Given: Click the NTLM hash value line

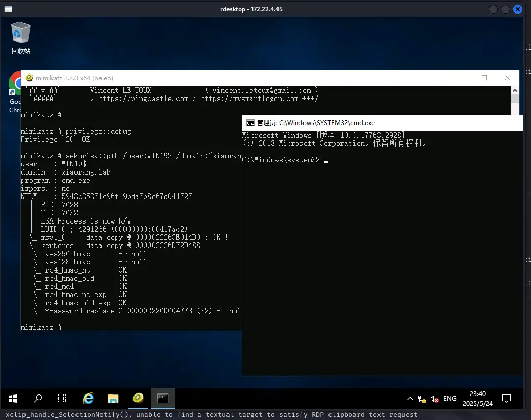Looking at the screenshot, I should (106, 196).
